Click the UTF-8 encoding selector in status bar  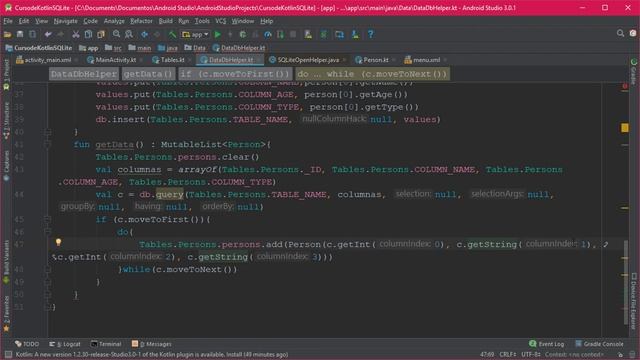tap(531, 355)
